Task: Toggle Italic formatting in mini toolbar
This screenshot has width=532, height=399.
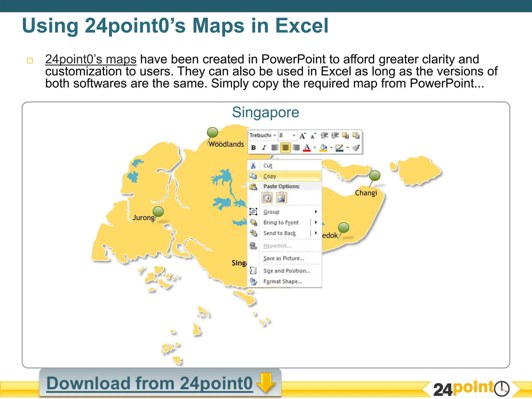Action: [x=264, y=148]
